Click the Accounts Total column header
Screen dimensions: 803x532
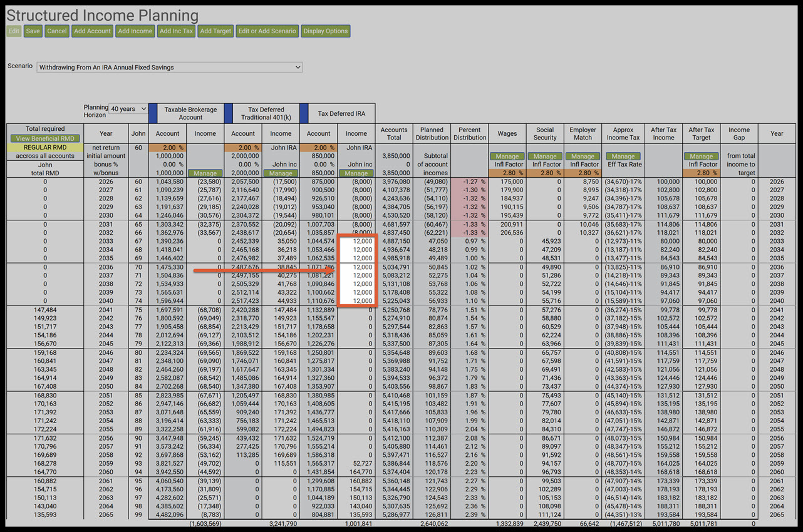[394, 133]
